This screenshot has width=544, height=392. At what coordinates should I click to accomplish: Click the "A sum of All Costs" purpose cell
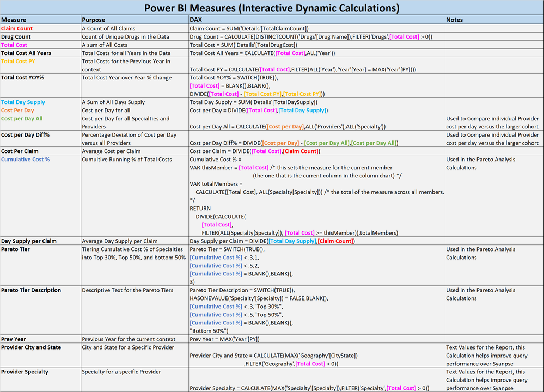pos(135,45)
